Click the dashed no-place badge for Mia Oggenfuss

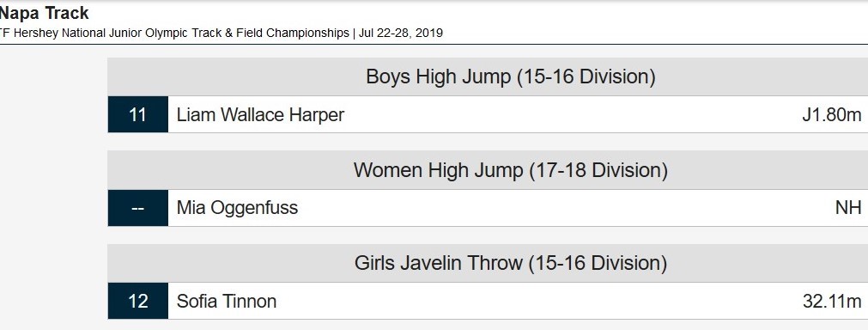pos(138,208)
